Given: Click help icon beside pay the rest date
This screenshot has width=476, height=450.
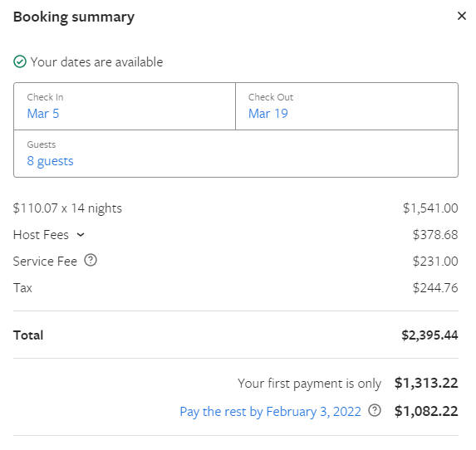Looking at the screenshot, I should (375, 410).
